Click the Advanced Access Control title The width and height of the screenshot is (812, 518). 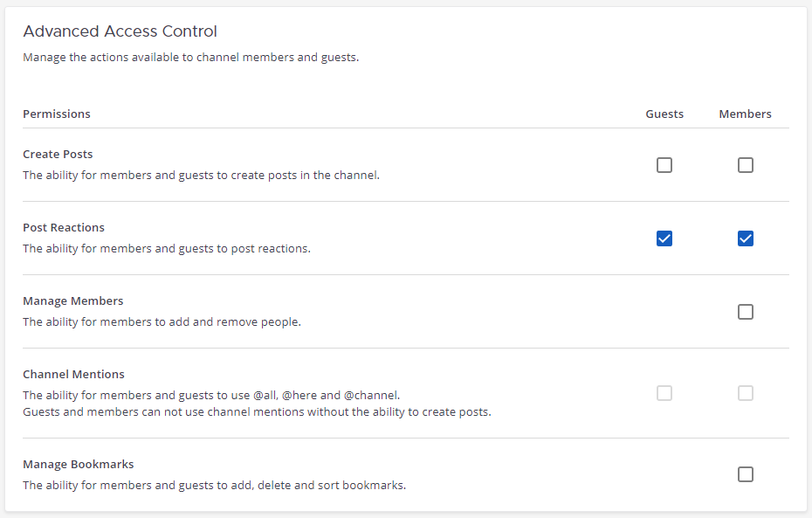pyautogui.click(x=120, y=31)
